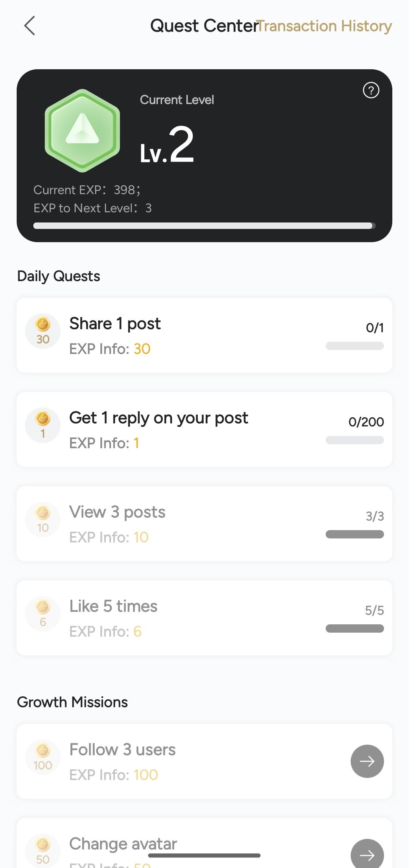Tap the Lv.2 current level text
409x868 pixels.
point(167,146)
